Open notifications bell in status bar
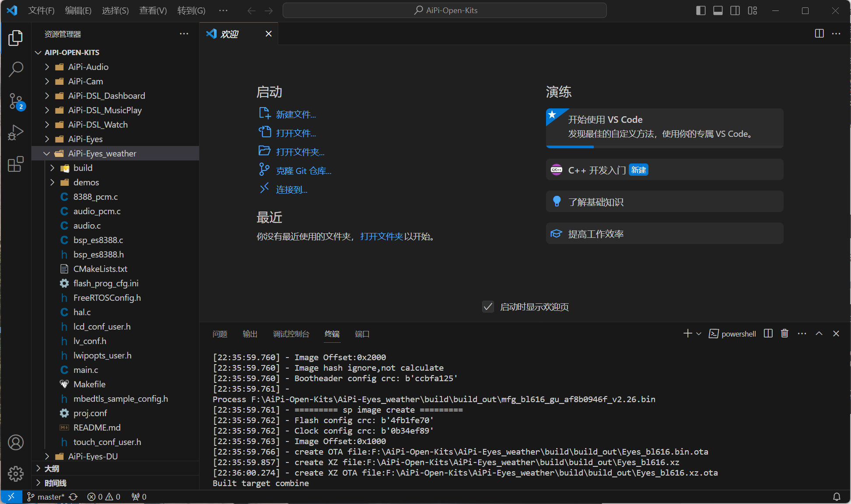851x504 pixels. click(837, 497)
